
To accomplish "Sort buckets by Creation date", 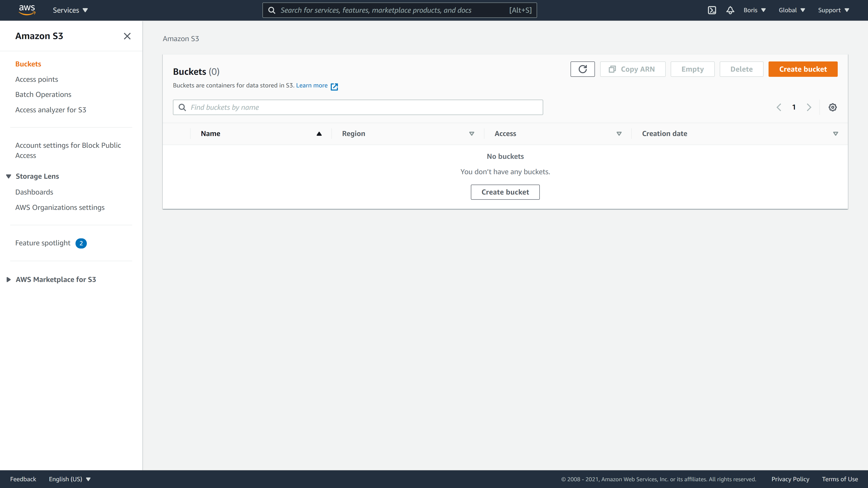I will point(836,134).
